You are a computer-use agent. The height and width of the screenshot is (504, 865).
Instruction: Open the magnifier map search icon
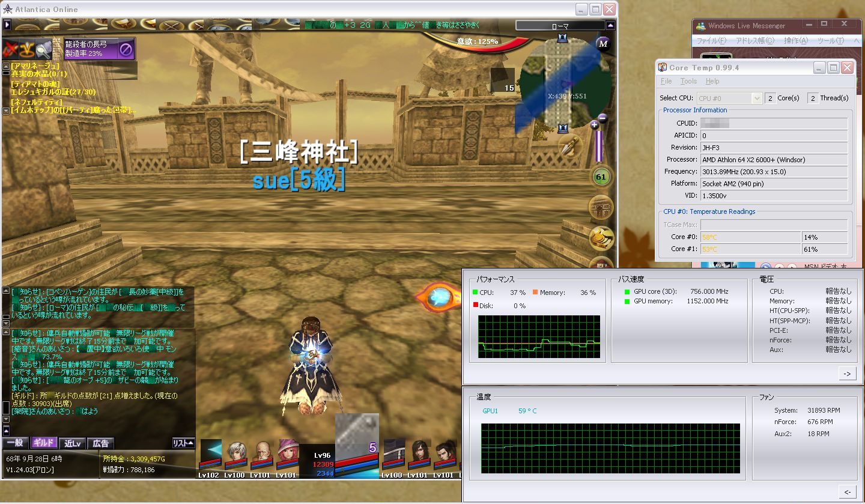coord(43,49)
